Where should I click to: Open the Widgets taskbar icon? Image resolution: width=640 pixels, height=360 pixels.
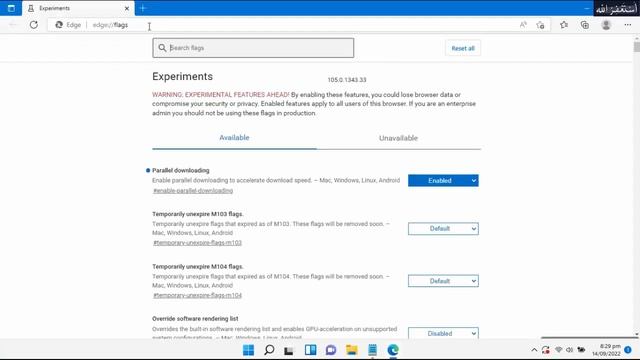(x=310, y=350)
